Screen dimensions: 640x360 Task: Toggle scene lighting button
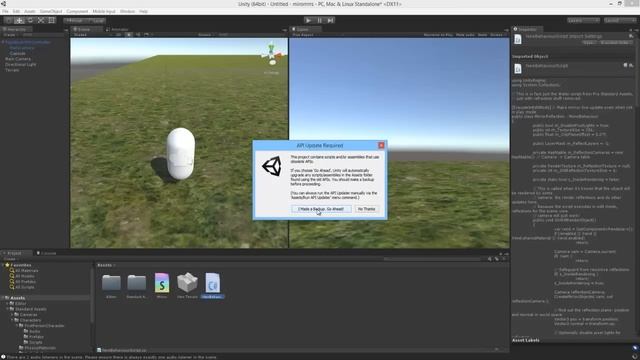pos(129,35)
